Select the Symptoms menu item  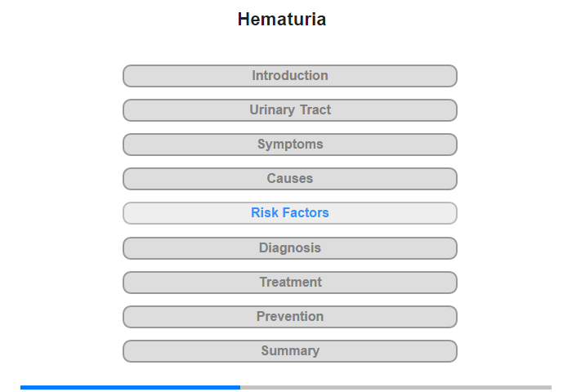click(x=289, y=145)
